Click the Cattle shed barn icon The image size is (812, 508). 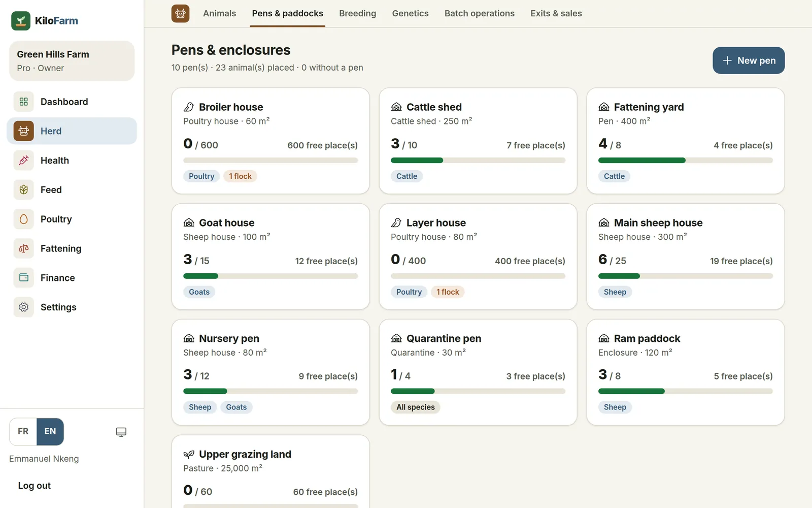coord(396,107)
